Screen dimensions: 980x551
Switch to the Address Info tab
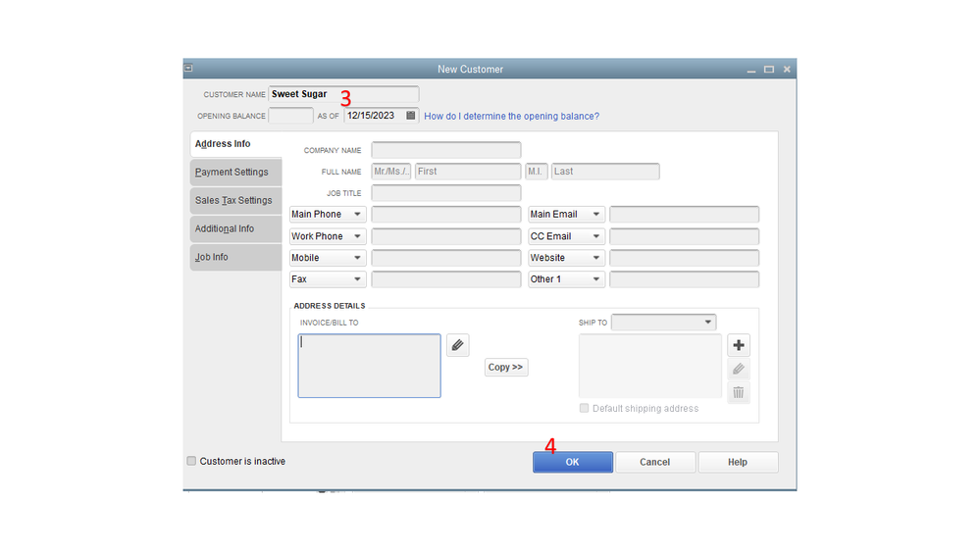tap(235, 144)
